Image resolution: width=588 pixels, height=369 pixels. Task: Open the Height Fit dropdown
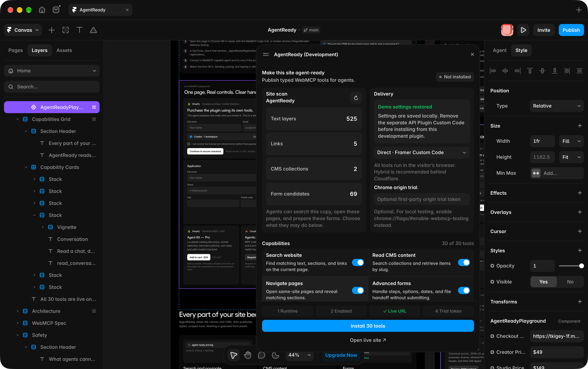point(571,157)
